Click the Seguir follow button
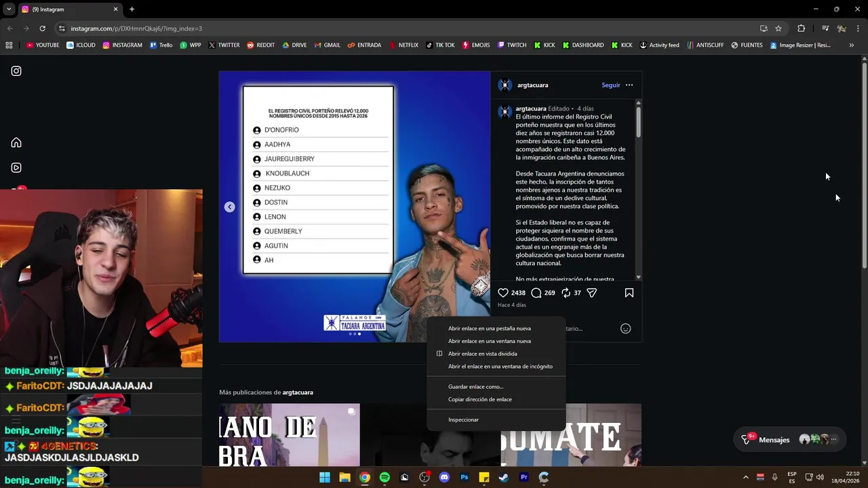This screenshot has height=488, width=868. pos(610,85)
